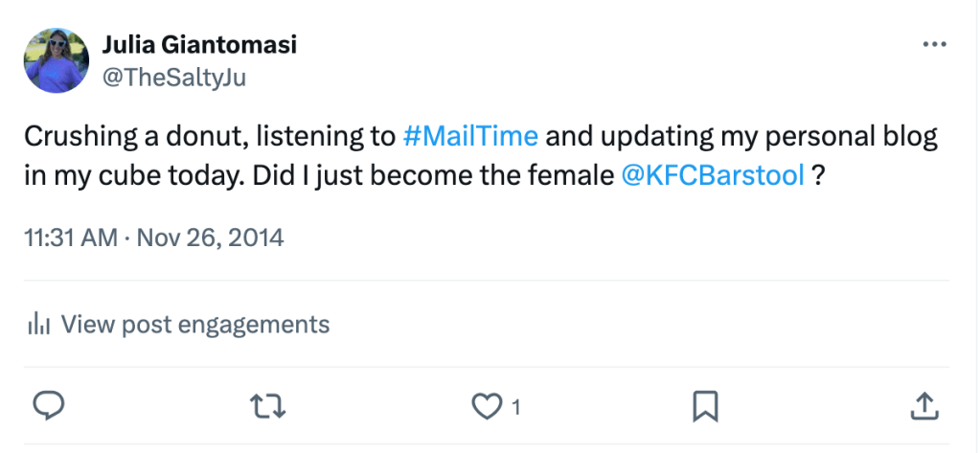Click Julia Giantomasi's profile avatar
Screen dimensions: 980x453
57,60
